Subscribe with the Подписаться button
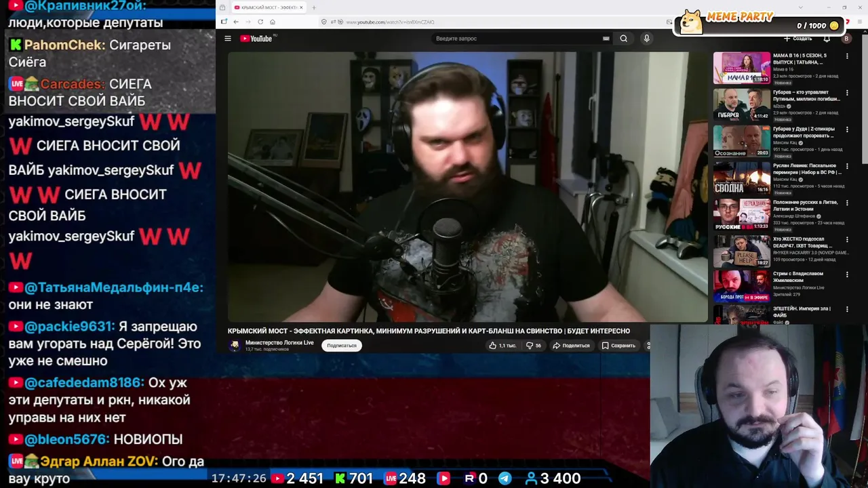 342,346
